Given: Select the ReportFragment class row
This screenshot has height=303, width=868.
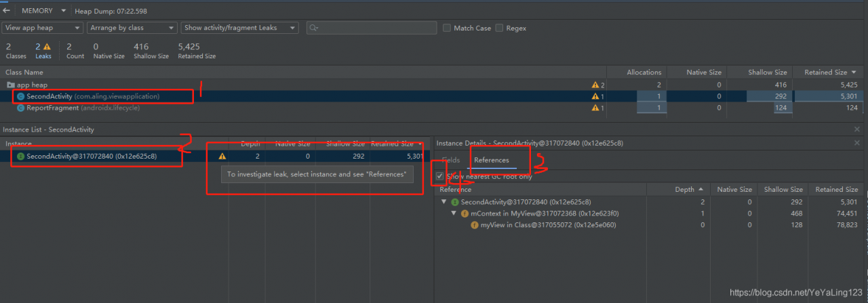Looking at the screenshot, I should 431,108.
